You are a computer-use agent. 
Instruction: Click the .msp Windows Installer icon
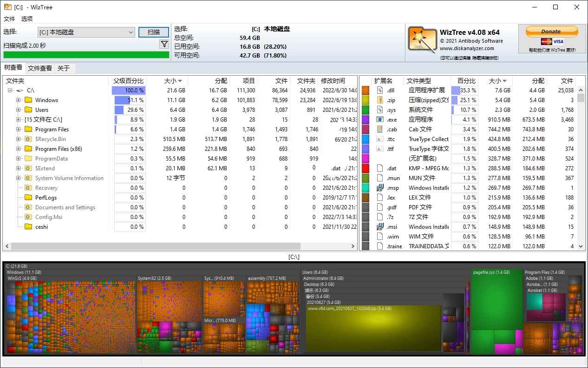point(380,187)
